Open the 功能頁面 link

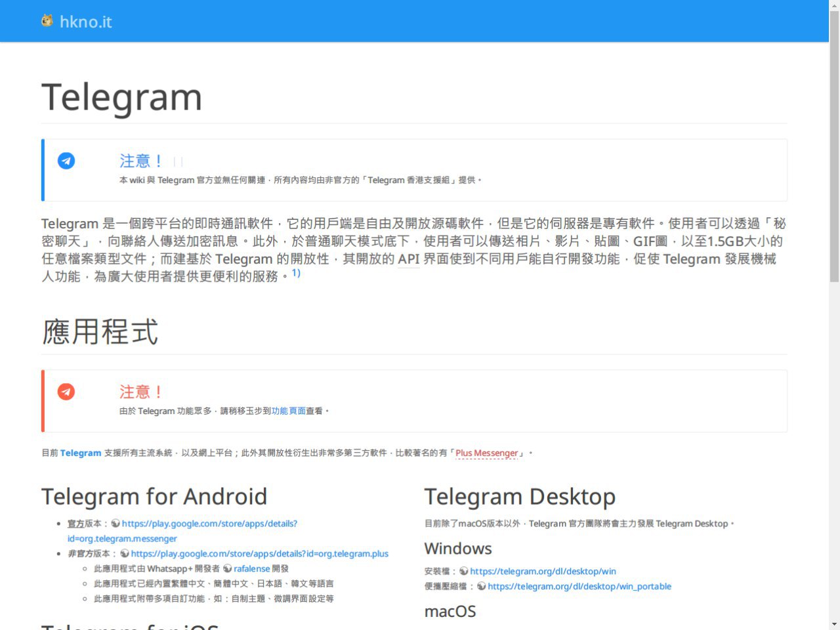[x=288, y=411]
